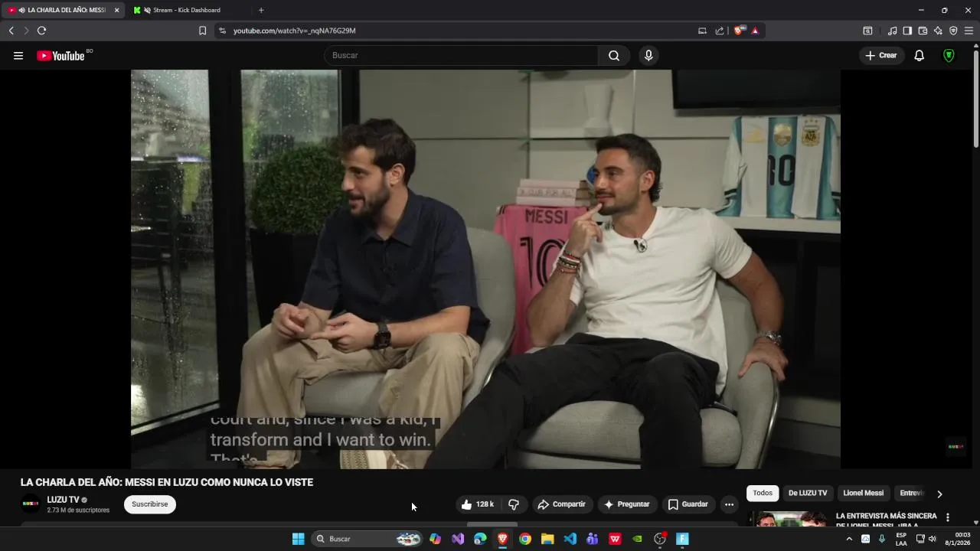Show more filter chips with right arrow
980x551 pixels.
939,494
